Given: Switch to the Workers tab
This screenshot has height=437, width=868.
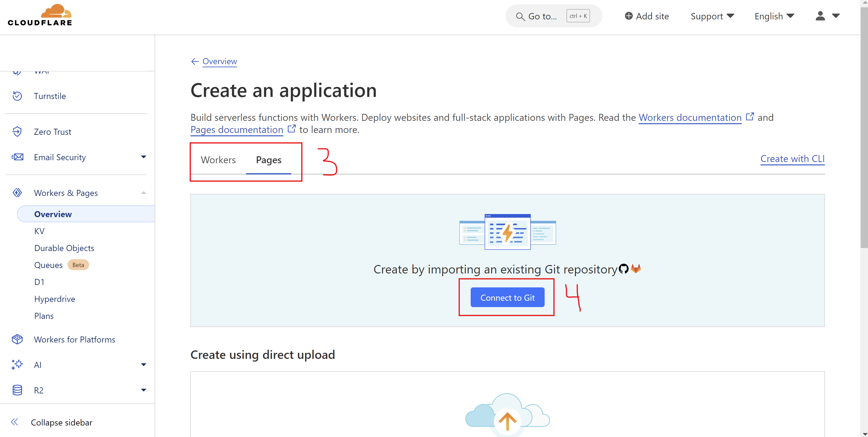Looking at the screenshot, I should [218, 160].
